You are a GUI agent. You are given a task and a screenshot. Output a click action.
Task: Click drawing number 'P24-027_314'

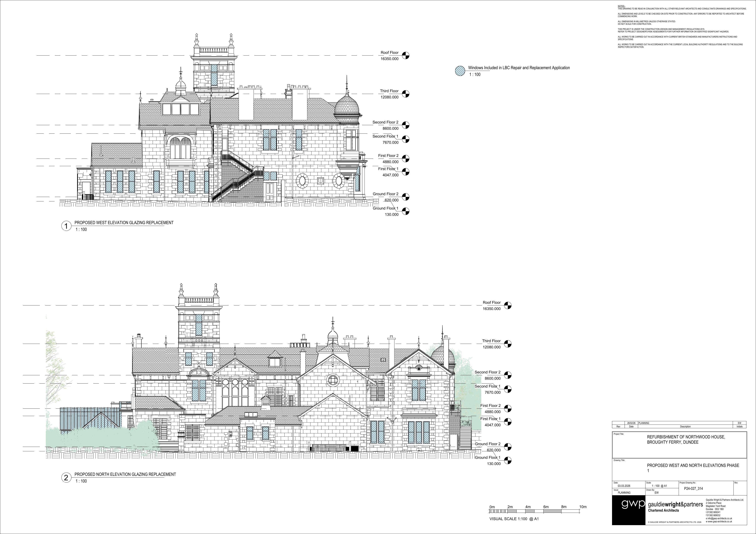click(693, 489)
